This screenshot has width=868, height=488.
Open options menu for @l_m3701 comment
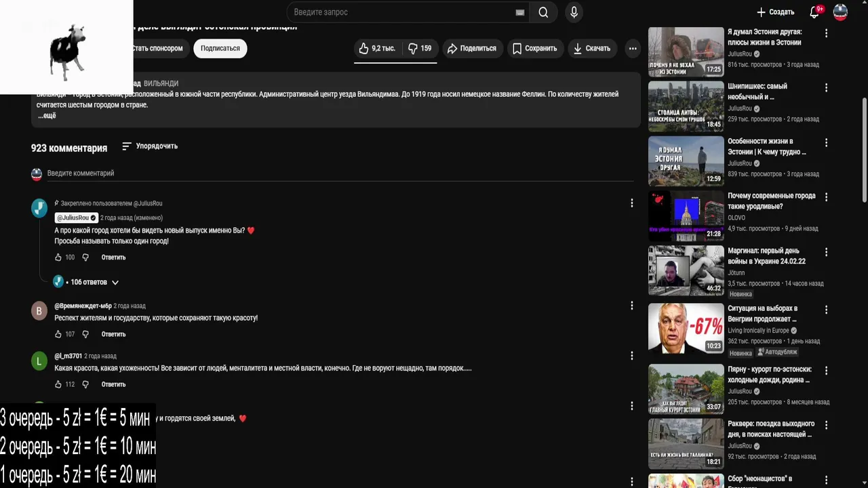(631, 356)
